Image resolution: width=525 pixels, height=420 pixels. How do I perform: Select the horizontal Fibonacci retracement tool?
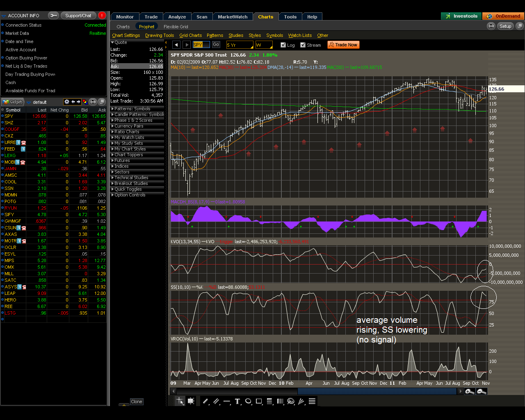click(269, 401)
